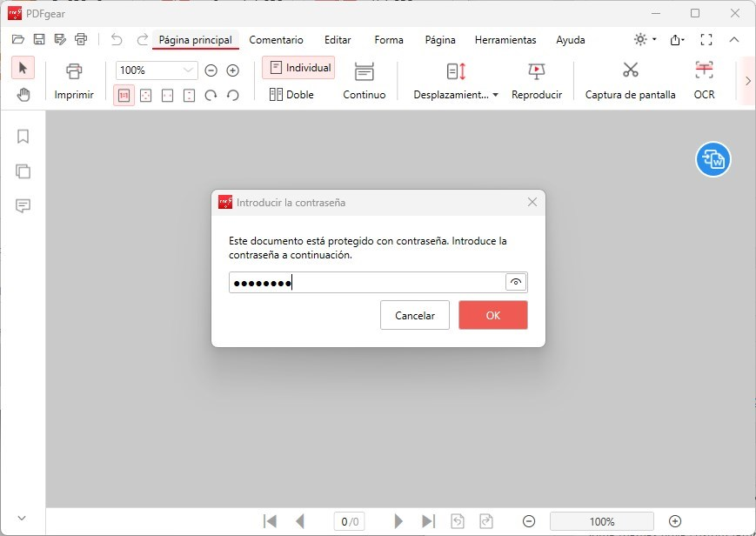Select the hand pan tool
Image resolution: width=756 pixels, height=536 pixels.
coord(23,95)
